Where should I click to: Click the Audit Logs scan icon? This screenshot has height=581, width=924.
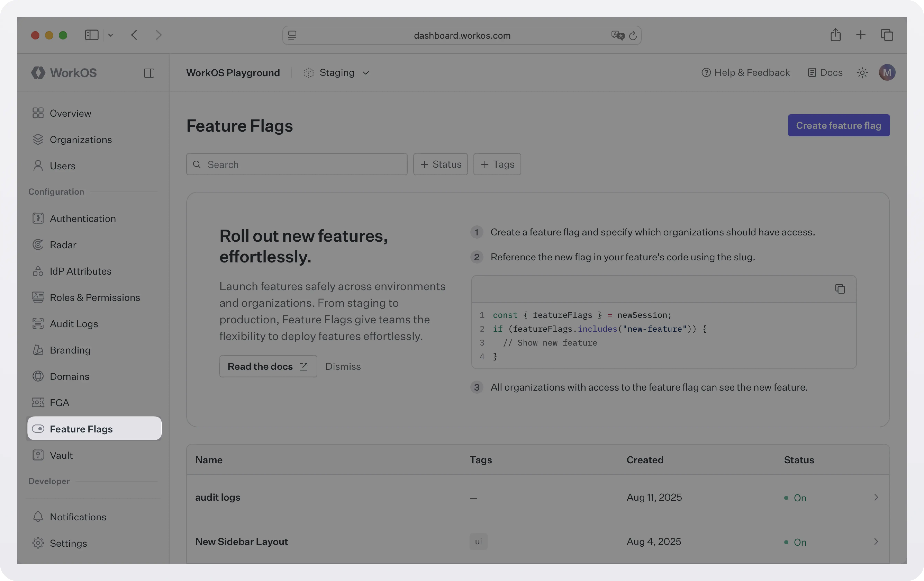tap(38, 323)
